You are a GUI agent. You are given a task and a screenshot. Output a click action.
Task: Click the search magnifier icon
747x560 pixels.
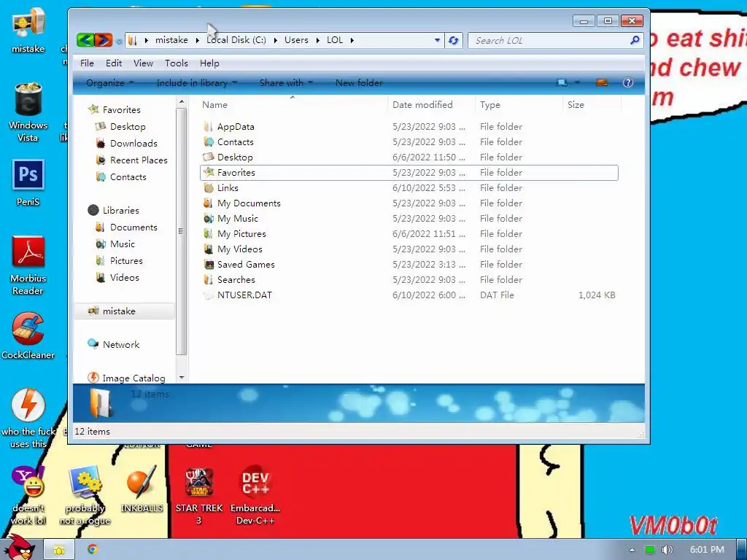(x=634, y=41)
